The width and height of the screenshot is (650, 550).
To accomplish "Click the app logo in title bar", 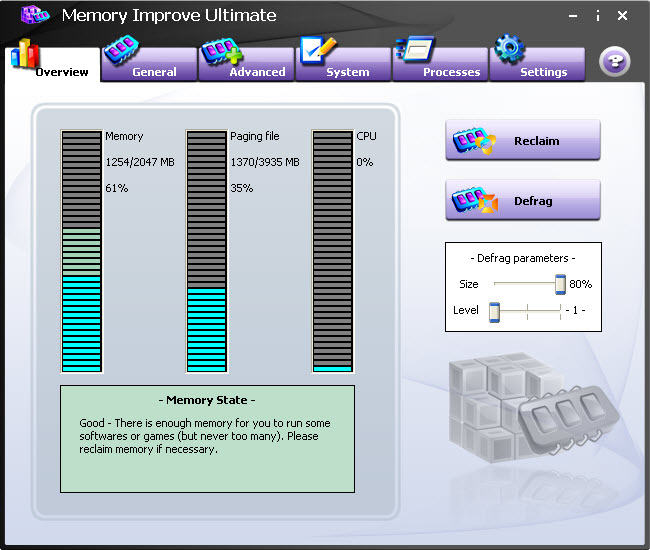I will 34,16.
